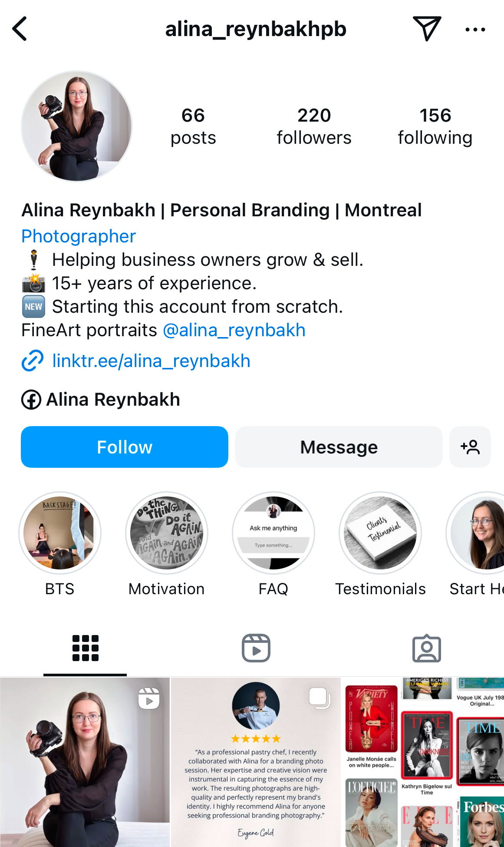The width and height of the screenshot is (504, 847).
Task: Open the three-dot more options menu
Action: tap(475, 30)
